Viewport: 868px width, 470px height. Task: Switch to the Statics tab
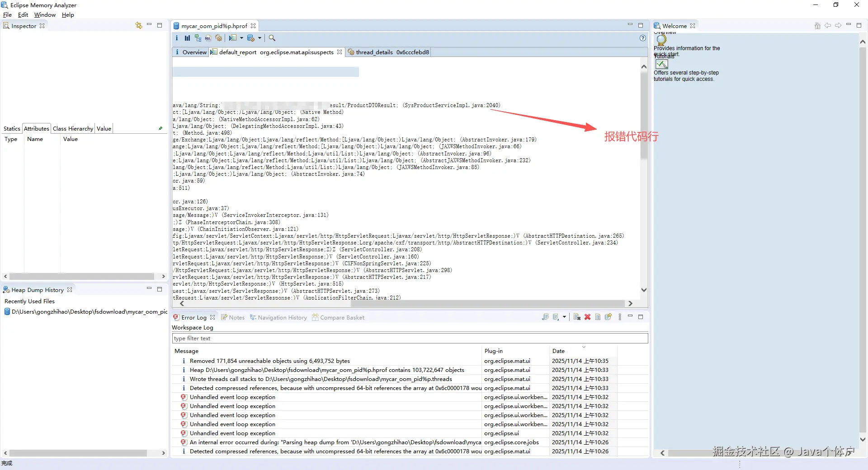(x=12, y=128)
